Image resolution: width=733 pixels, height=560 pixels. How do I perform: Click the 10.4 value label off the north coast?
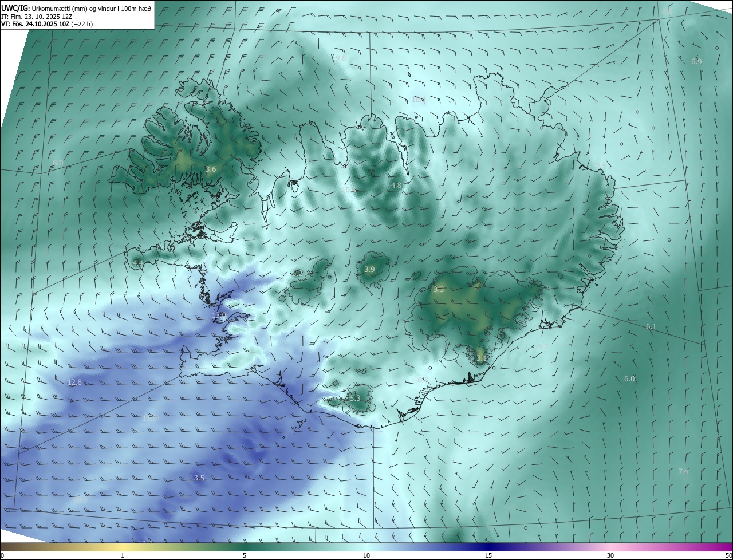[x=419, y=100]
